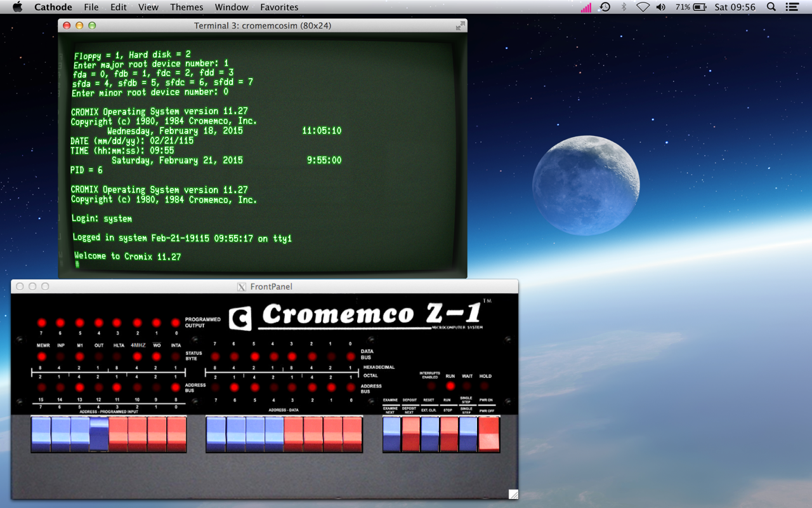Click the pink signal bars menu bar icon
Viewport: 812px width, 508px height.
586,7
